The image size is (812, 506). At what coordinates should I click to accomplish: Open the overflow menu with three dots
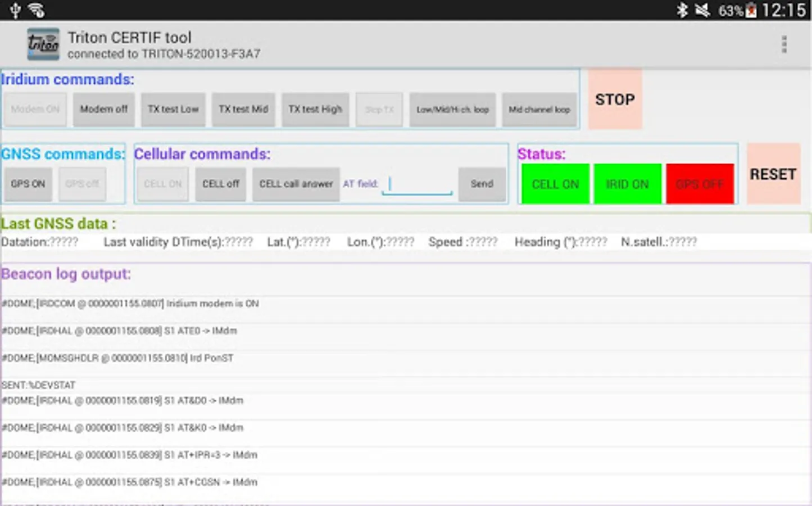pyautogui.click(x=784, y=44)
